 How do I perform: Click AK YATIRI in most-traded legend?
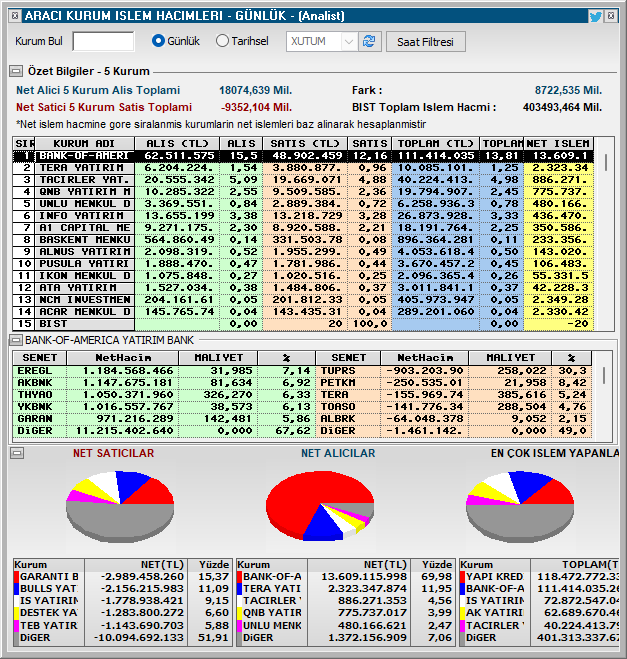click(x=494, y=613)
